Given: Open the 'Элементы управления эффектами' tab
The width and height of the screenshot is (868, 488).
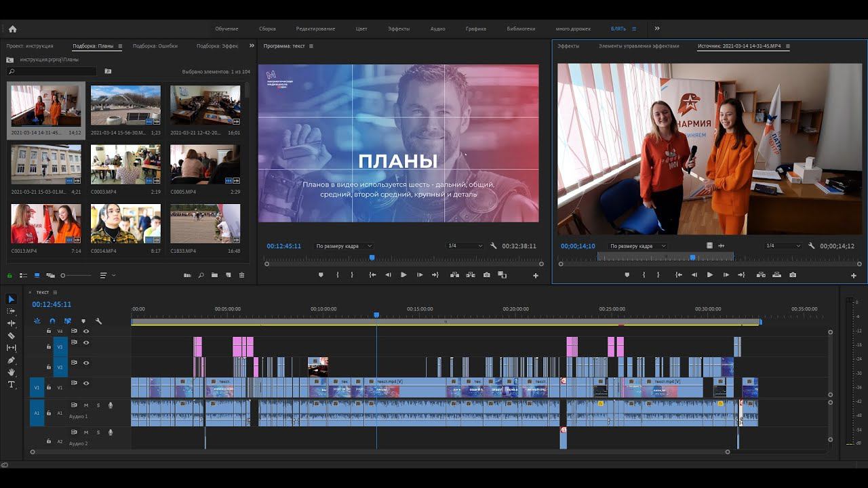Looking at the screenshot, I should point(638,46).
